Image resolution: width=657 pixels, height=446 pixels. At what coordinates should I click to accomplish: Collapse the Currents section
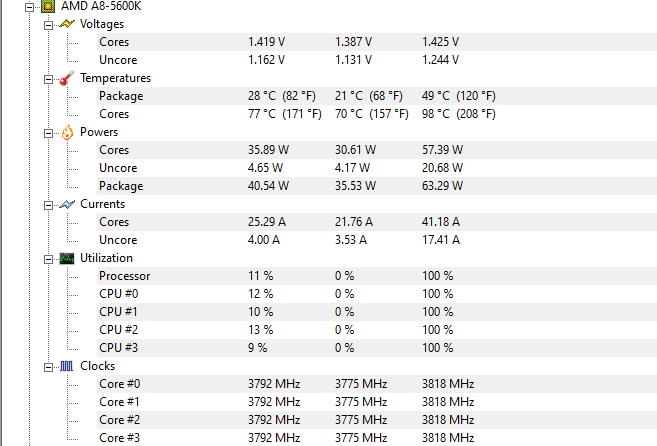[49, 205]
